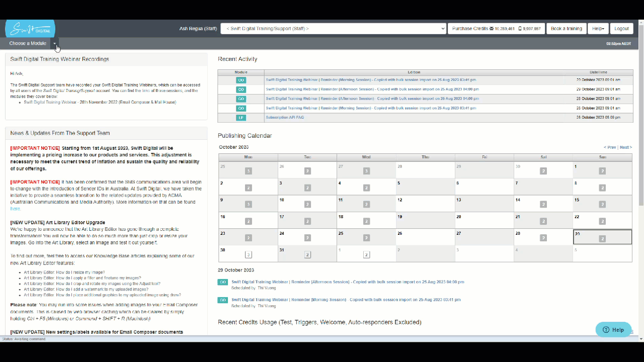Screen dimensions: 644x362
Task: Open 'How do I apply a filter' article
Action: pos(83,278)
